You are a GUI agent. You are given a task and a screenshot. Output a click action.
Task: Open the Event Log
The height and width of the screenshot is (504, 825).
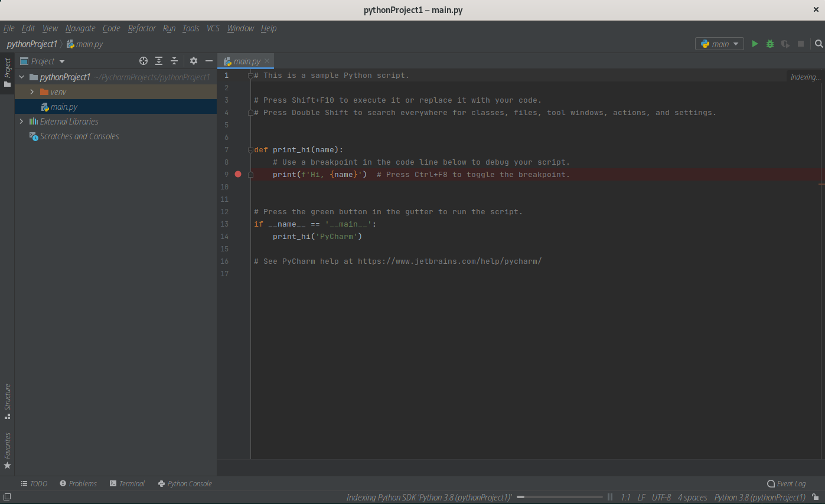pyautogui.click(x=786, y=483)
